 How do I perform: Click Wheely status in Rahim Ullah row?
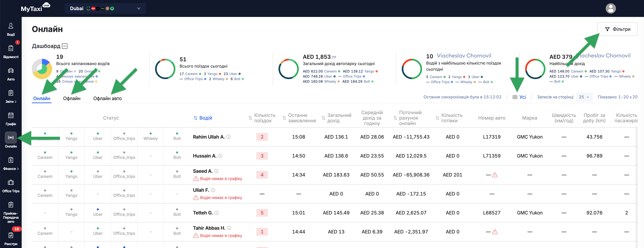coord(151,136)
